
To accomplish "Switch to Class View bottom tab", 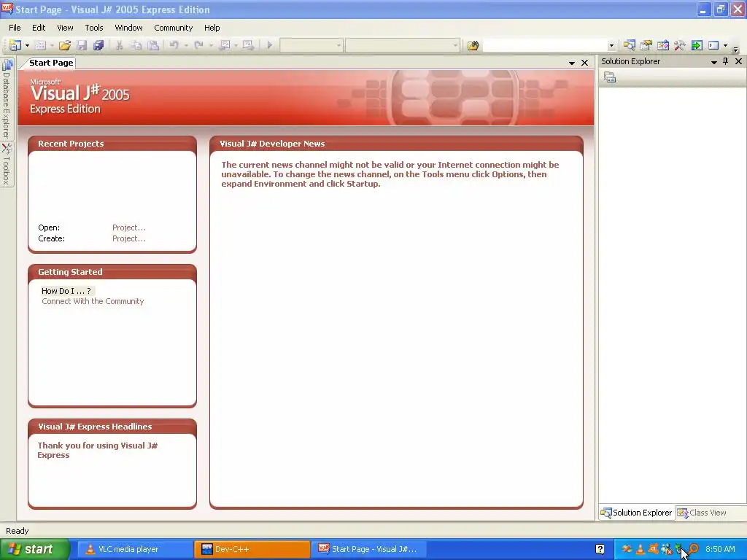I will click(702, 513).
